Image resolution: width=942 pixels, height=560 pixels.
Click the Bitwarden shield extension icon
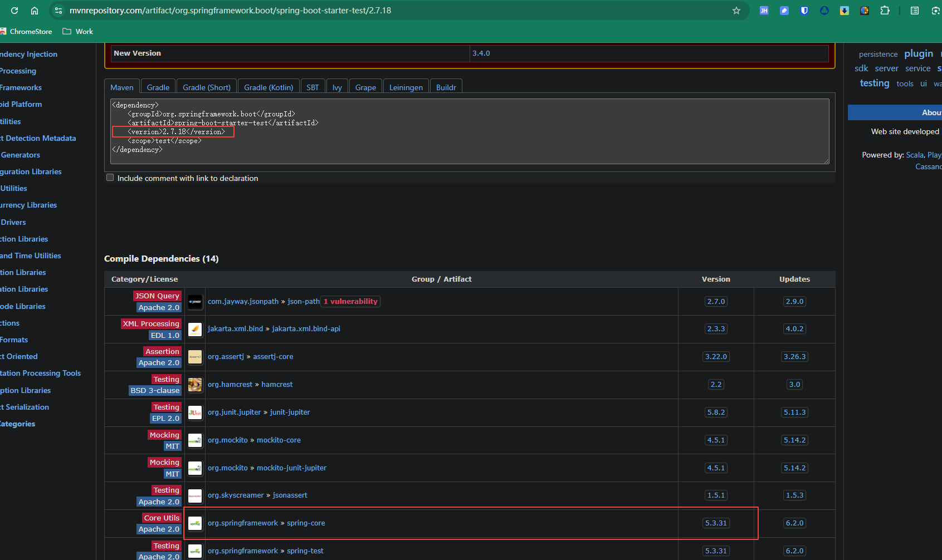(804, 11)
